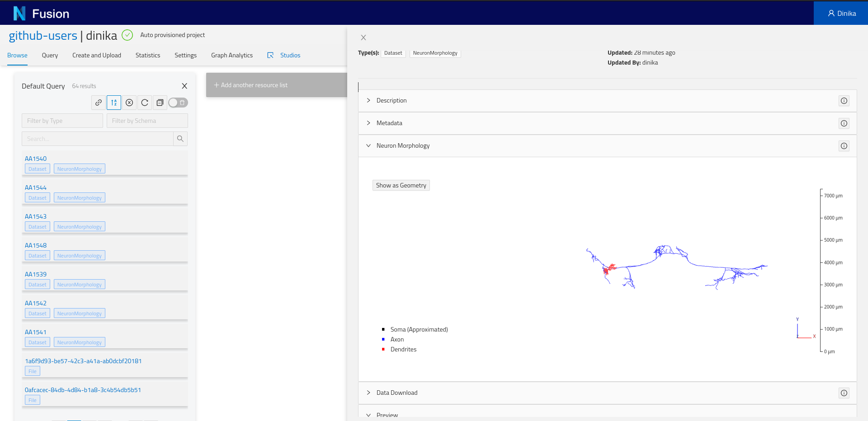The width and height of the screenshot is (868, 421).
Task: Clear the query filters icon
Action: tap(129, 103)
